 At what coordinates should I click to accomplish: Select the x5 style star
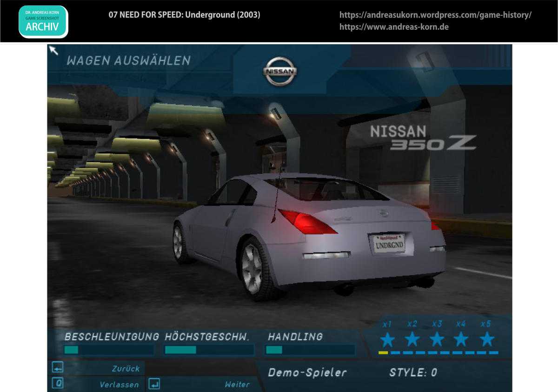[486, 339]
